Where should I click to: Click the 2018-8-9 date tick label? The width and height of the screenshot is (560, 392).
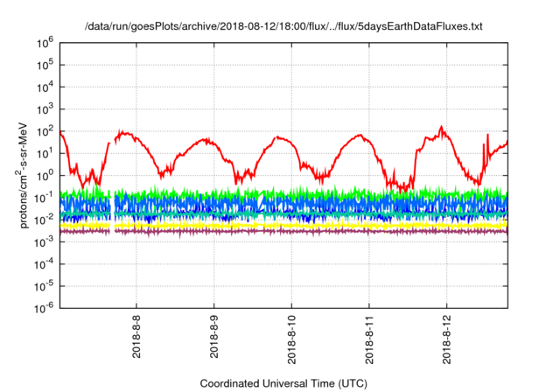click(x=213, y=336)
